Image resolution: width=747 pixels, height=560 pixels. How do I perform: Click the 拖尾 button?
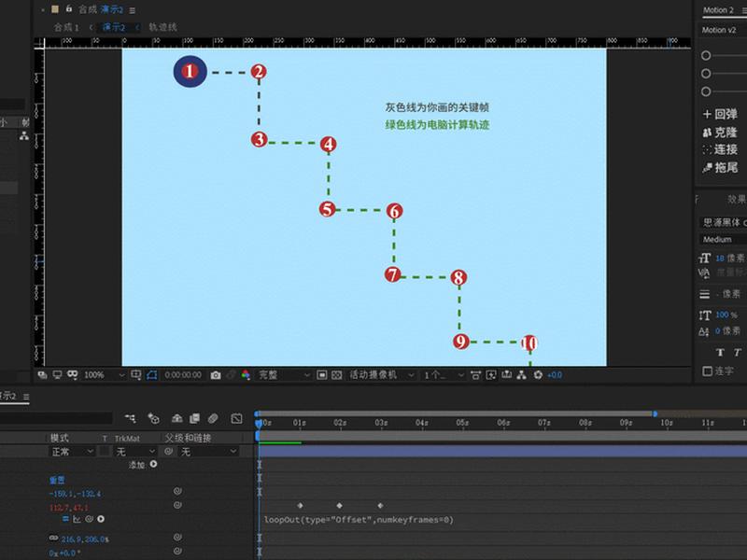pyautogui.click(x=720, y=168)
